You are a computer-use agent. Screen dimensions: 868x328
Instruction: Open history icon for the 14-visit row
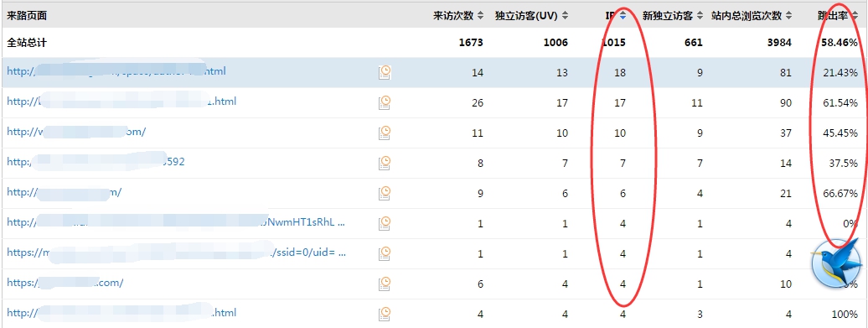385,73
